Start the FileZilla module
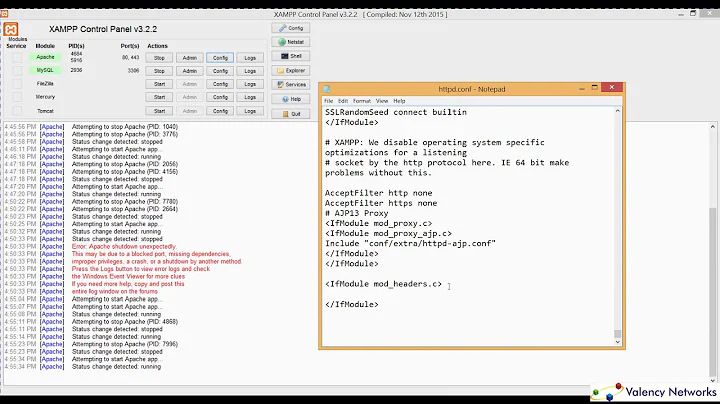 pos(159,84)
